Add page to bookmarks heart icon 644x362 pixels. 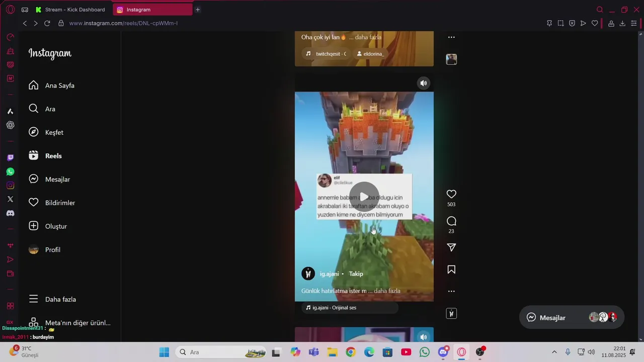click(x=595, y=23)
